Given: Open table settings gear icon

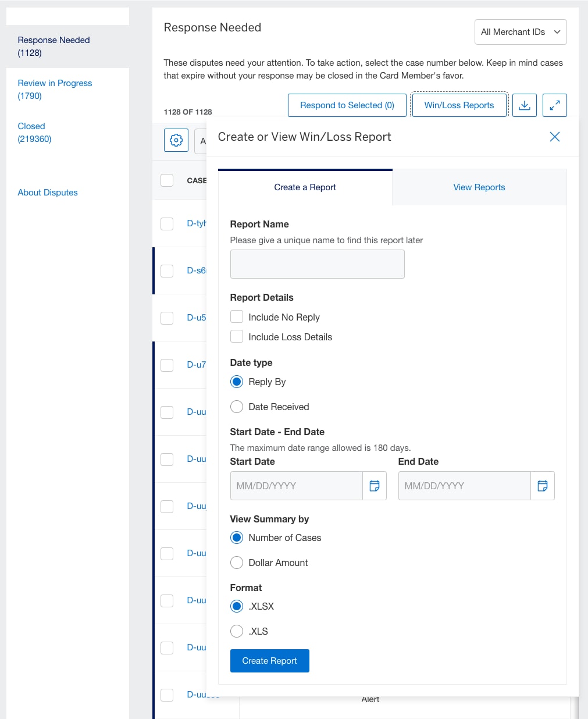Looking at the screenshot, I should [176, 140].
